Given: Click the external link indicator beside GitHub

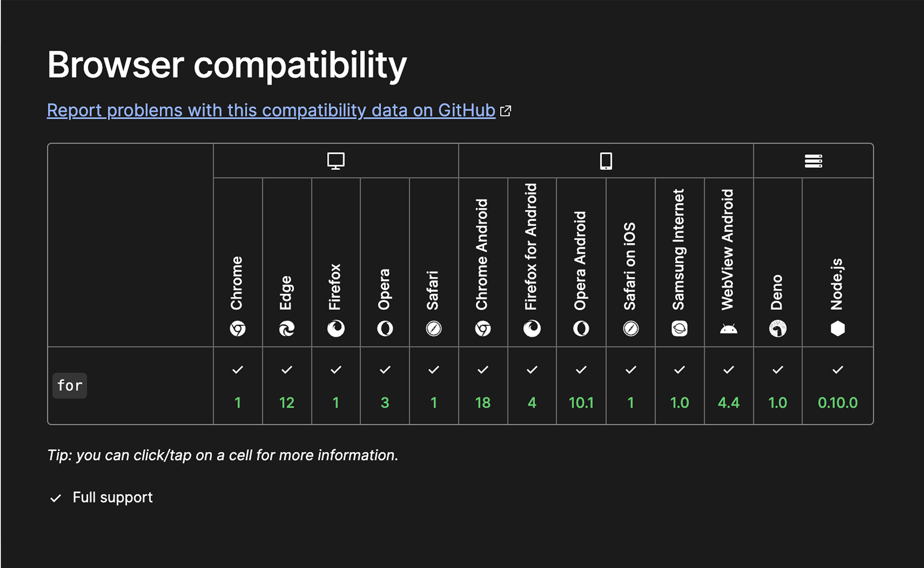Looking at the screenshot, I should pos(506,111).
